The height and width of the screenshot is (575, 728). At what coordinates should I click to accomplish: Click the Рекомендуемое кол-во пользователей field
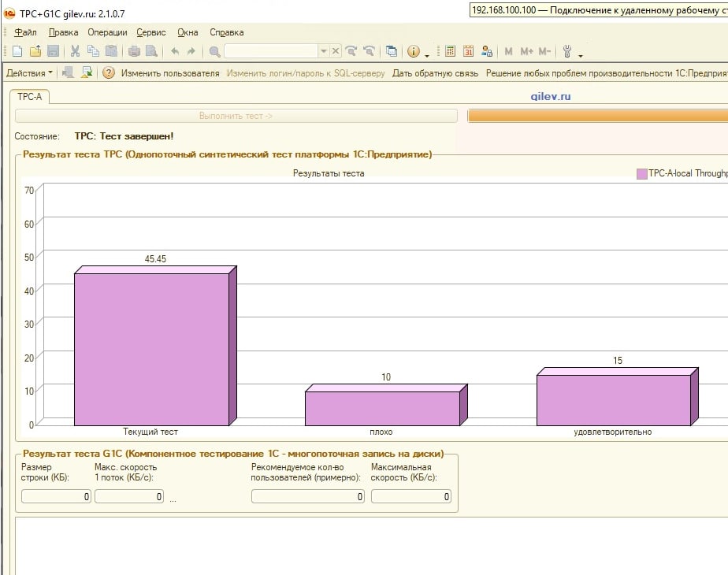(308, 496)
